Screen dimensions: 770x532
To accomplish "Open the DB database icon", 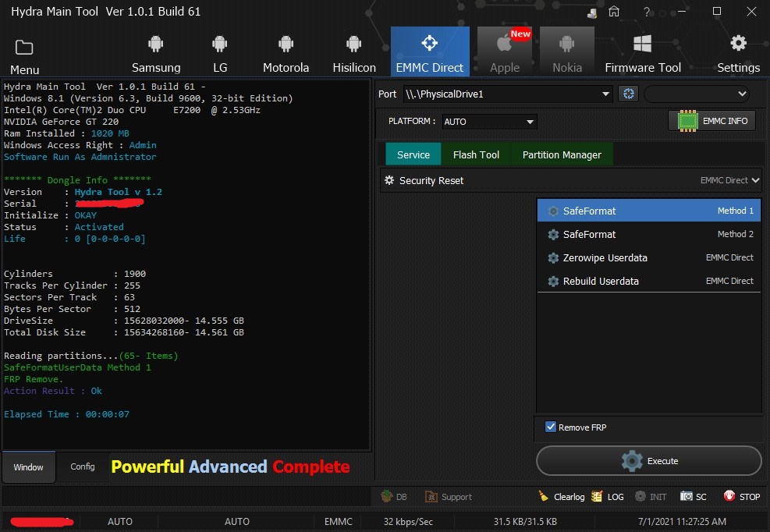I will 394,497.
